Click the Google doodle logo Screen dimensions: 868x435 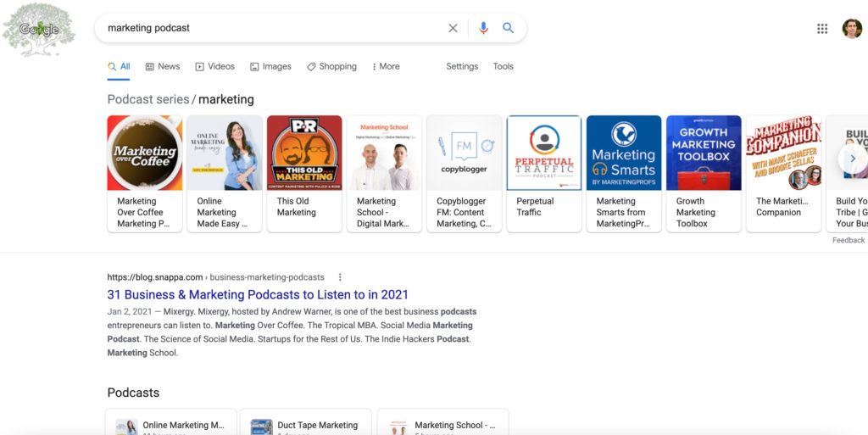point(38,30)
